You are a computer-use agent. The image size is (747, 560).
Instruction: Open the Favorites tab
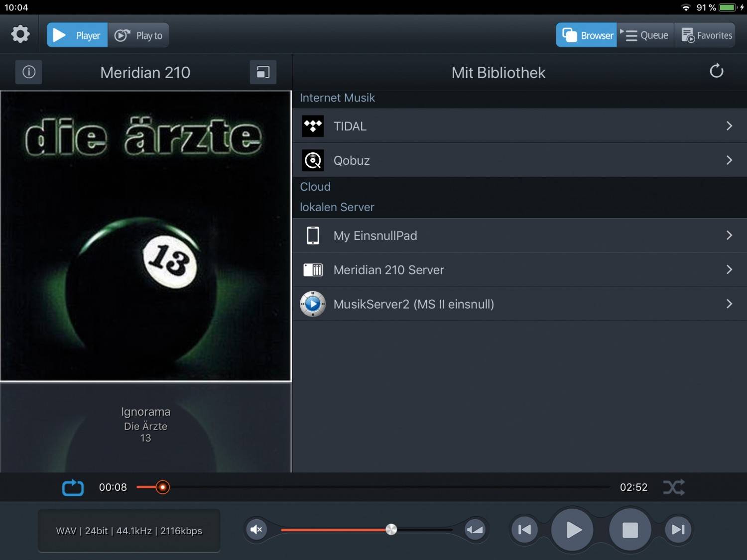[x=705, y=35]
